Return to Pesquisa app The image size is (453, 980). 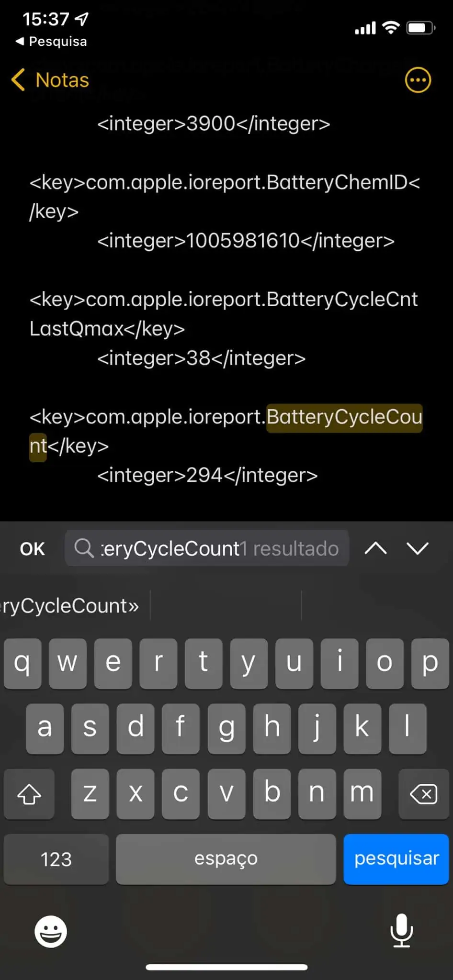point(51,42)
